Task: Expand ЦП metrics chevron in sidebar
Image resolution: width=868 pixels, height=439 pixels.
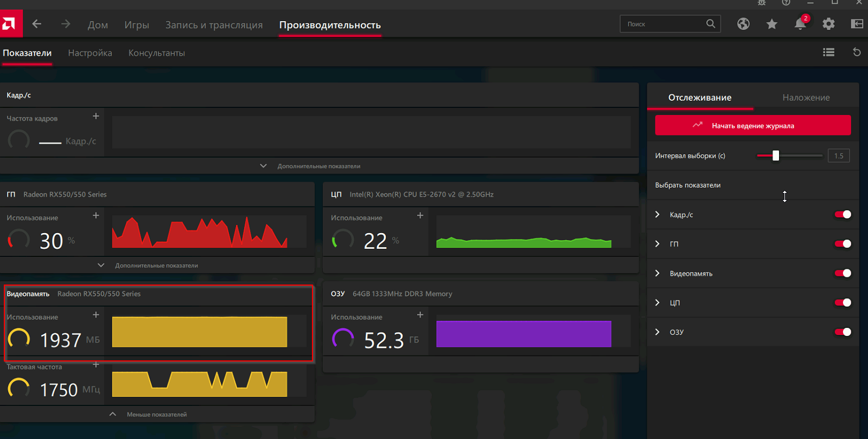Action: (x=658, y=302)
